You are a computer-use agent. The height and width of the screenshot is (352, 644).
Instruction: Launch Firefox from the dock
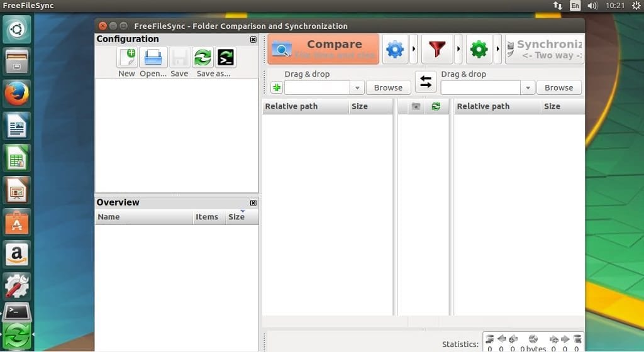coord(17,94)
